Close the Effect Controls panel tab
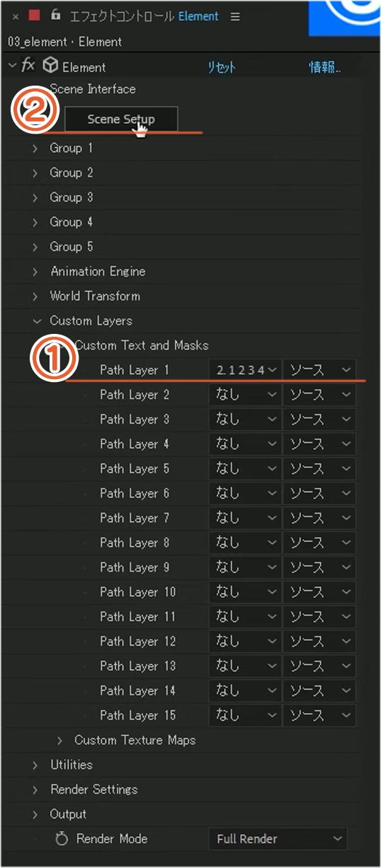The width and height of the screenshot is (381, 868). [x=16, y=16]
